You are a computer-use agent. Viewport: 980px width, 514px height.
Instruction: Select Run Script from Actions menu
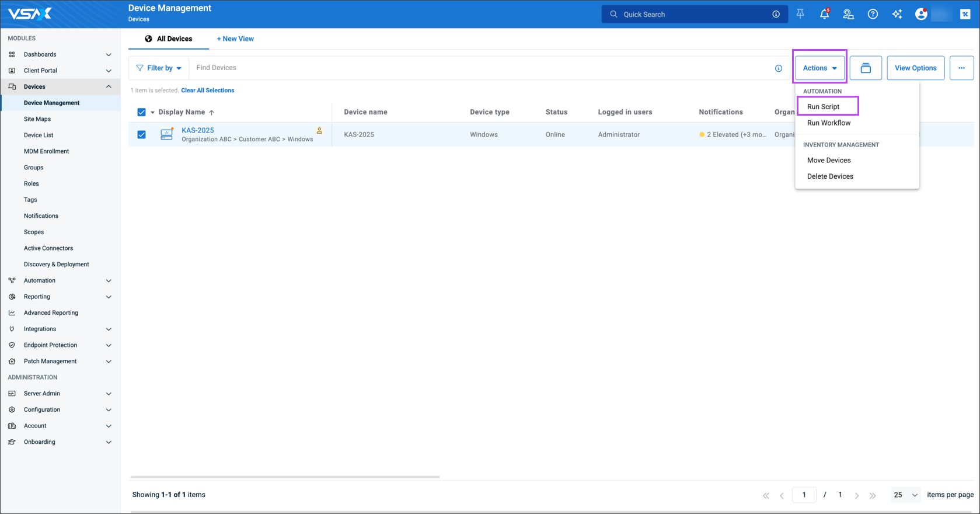click(823, 107)
